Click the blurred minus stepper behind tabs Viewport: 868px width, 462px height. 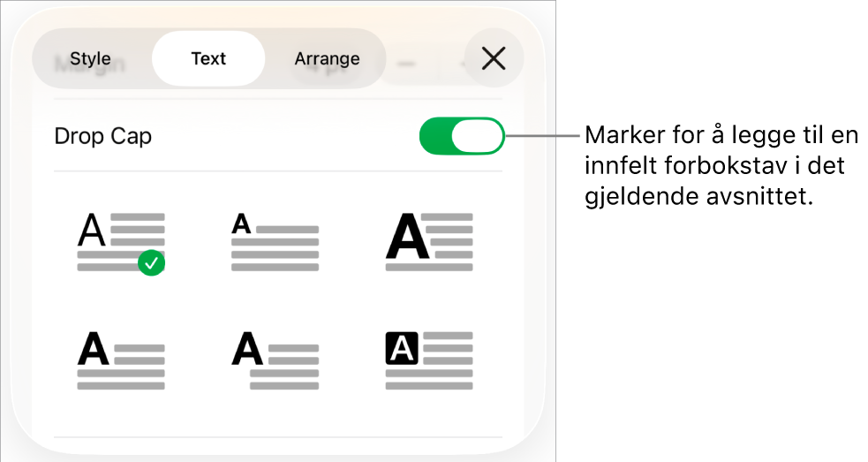coord(407,64)
